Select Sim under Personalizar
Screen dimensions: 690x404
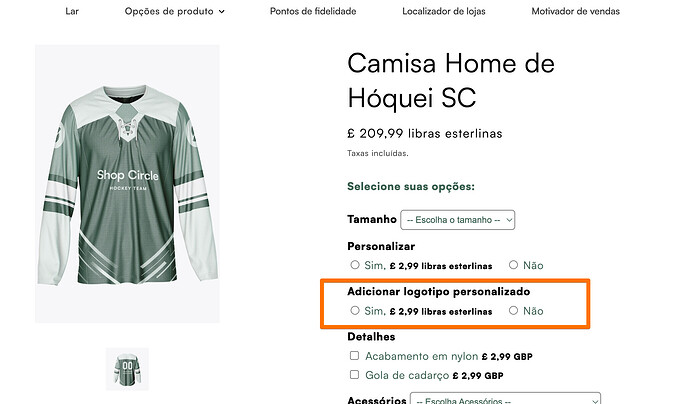coord(355,265)
